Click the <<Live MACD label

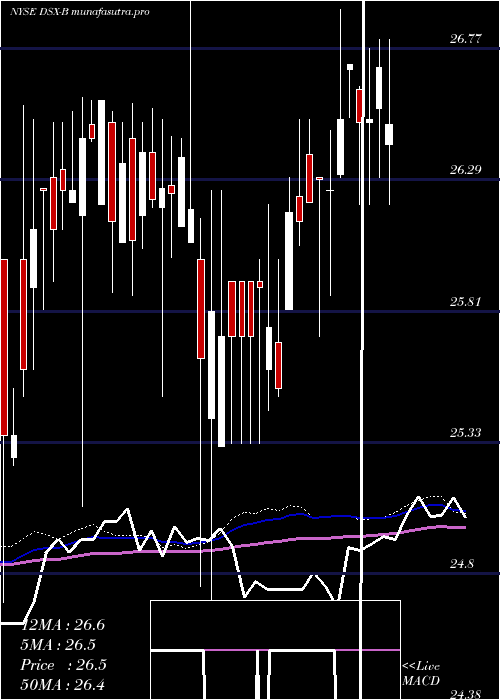421,673
